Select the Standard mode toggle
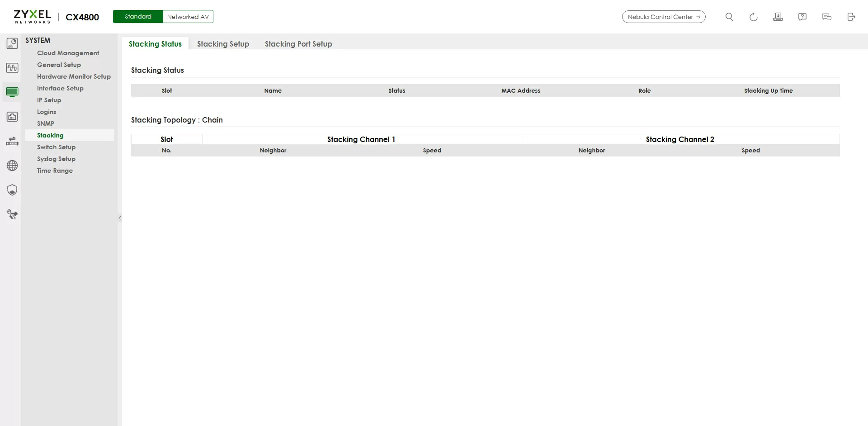 (138, 17)
